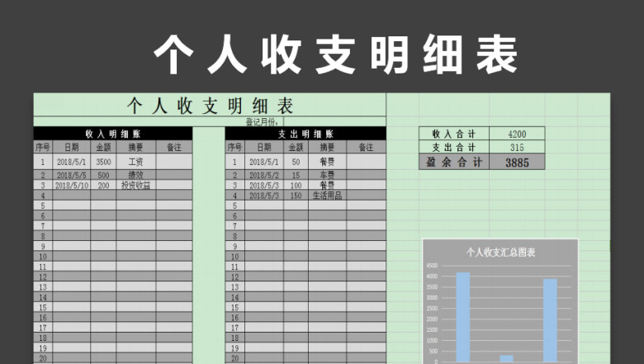The height and width of the screenshot is (364, 644).
Task: Click the surplus total value 3885
Action: (x=517, y=162)
